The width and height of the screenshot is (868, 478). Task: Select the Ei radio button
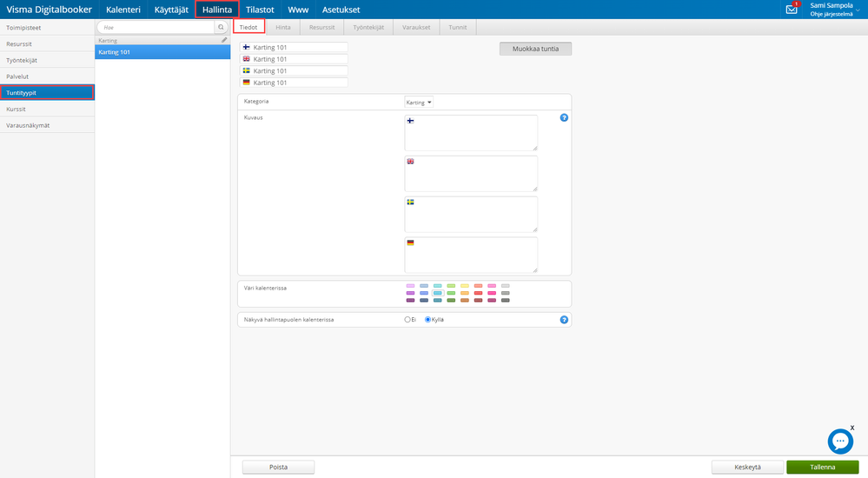coord(407,320)
